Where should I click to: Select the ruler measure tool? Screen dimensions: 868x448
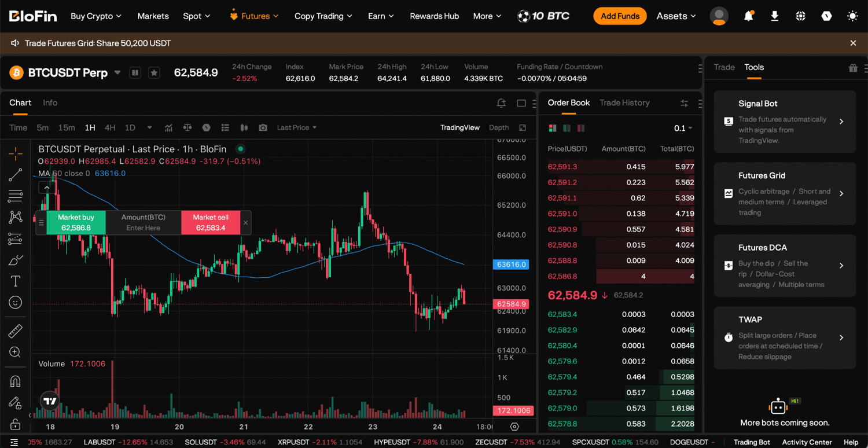16,331
